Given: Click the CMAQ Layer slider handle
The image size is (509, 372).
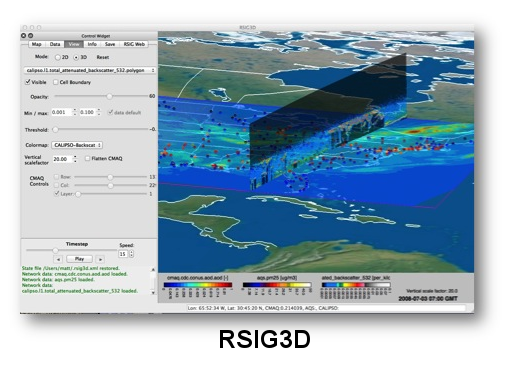Looking at the screenshot, I should 78,194.
